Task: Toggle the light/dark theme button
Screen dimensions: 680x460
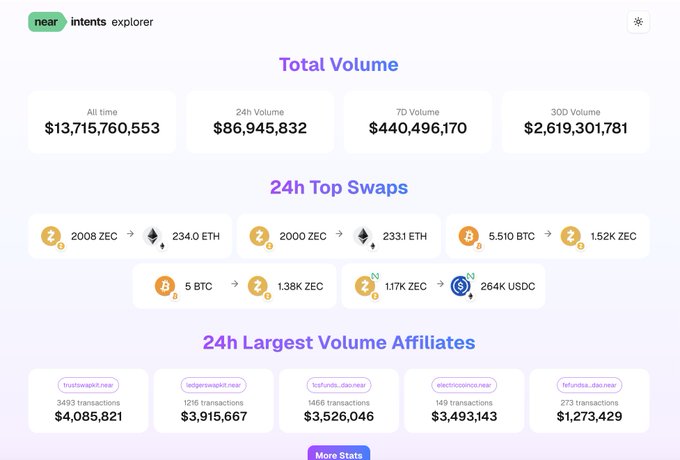Action: coord(639,21)
